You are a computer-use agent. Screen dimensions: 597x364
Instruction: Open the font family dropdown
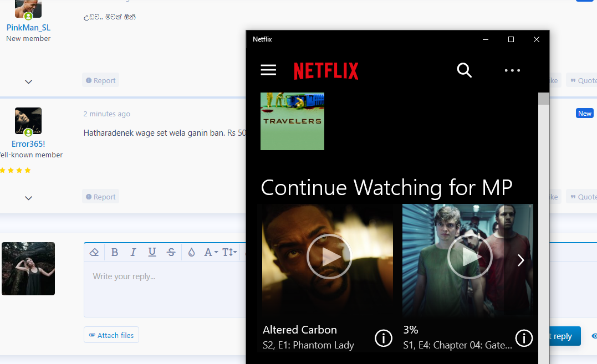click(211, 252)
